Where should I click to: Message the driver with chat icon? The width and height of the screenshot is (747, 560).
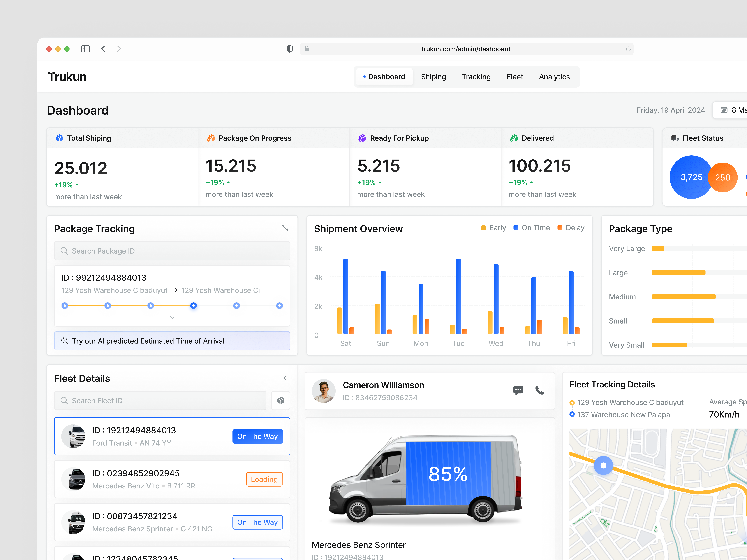[518, 391]
